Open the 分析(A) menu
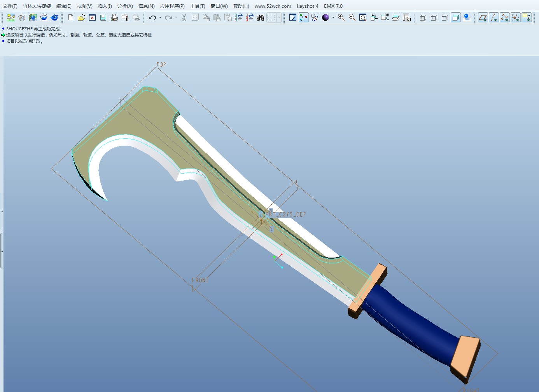The width and height of the screenshot is (539, 392). click(x=125, y=6)
